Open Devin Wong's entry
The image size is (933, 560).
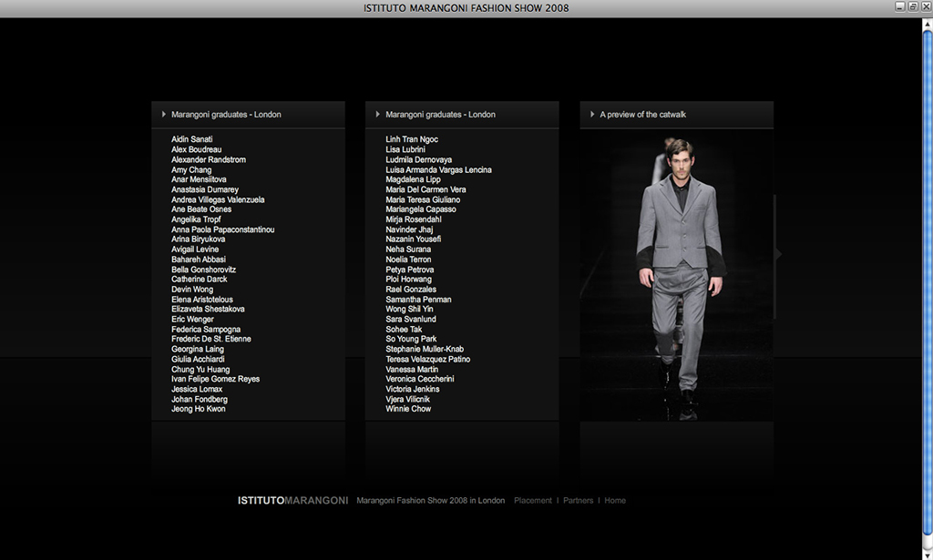click(192, 289)
